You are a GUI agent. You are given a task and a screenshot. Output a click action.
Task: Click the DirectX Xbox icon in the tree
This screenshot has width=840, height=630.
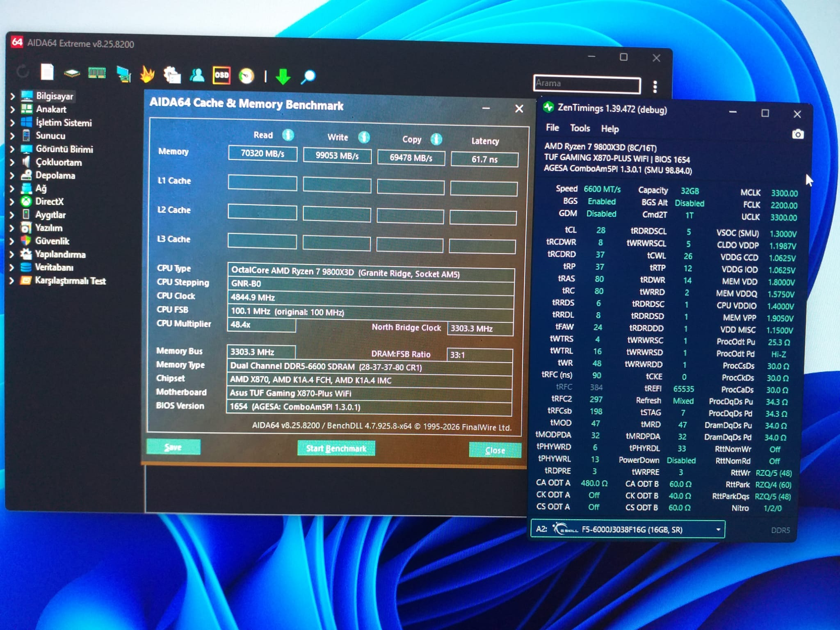26,201
